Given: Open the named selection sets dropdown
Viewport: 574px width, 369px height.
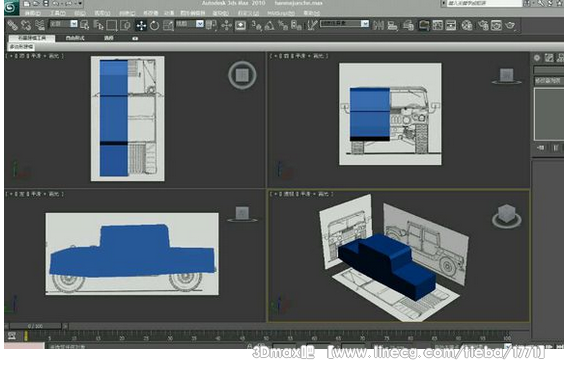Looking at the screenshot, I should (x=344, y=24).
